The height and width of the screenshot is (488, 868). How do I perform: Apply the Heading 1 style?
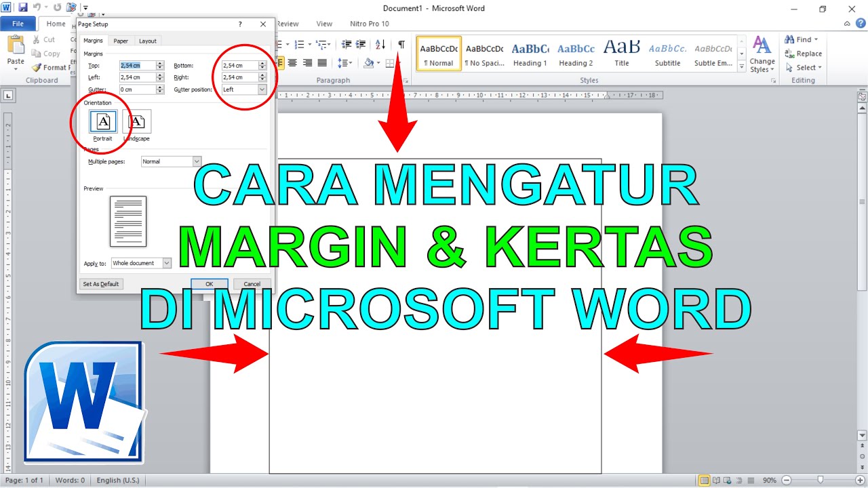(530, 54)
